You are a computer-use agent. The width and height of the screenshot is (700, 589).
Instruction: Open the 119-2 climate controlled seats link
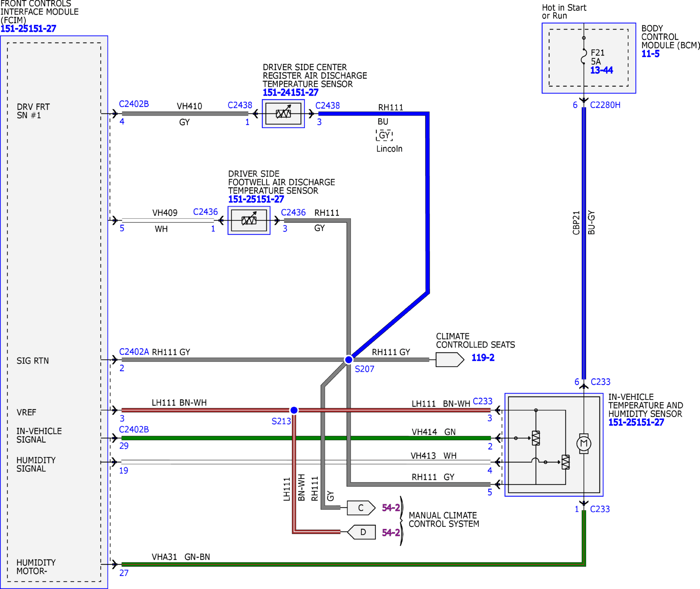pyautogui.click(x=483, y=358)
